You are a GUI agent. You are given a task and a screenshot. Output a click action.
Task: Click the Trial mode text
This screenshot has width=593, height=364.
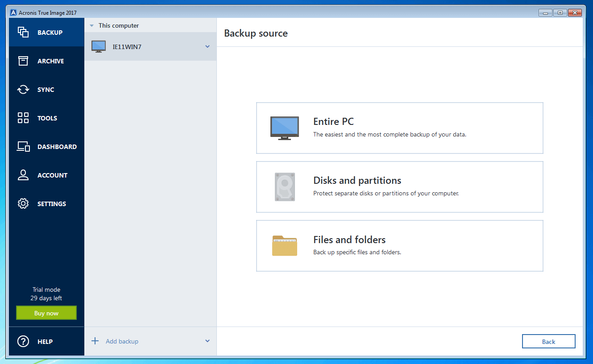click(x=46, y=290)
